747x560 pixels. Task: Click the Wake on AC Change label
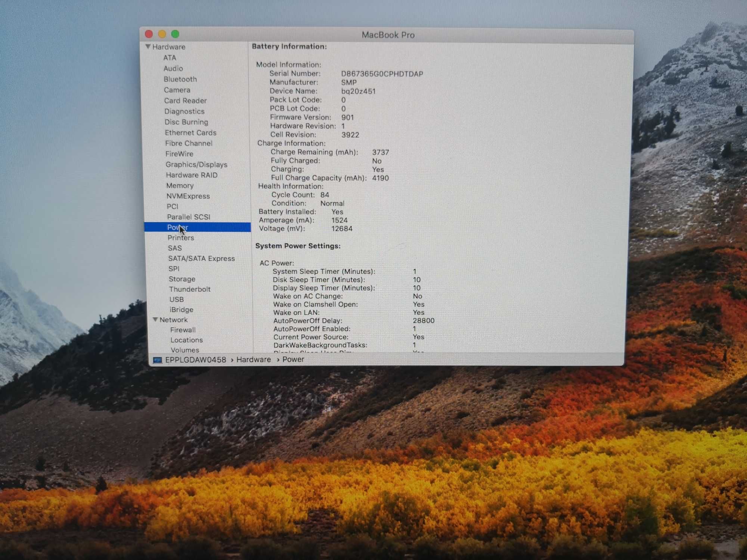(308, 296)
